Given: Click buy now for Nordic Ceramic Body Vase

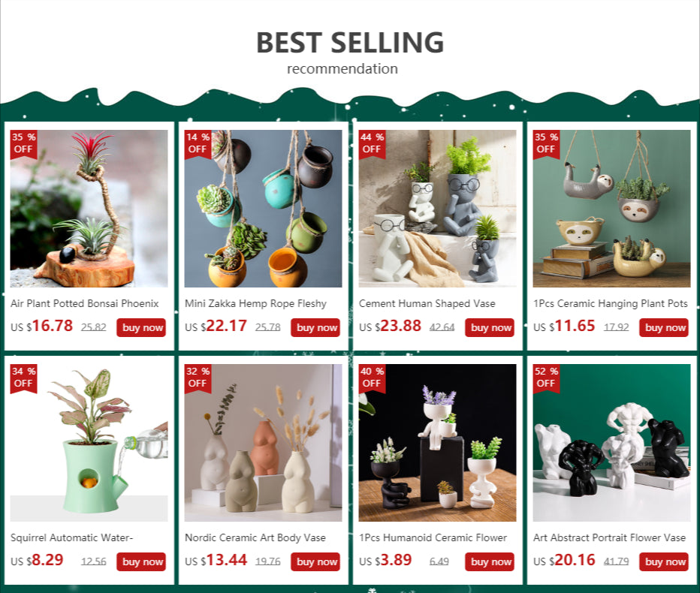Looking at the screenshot, I should tap(315, 561).
